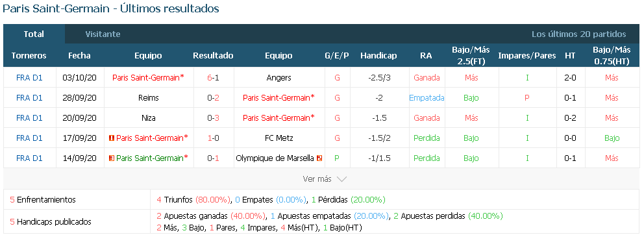644x235 pixels.
Task: Select the Total tab
Action: [x=34, y=34]
